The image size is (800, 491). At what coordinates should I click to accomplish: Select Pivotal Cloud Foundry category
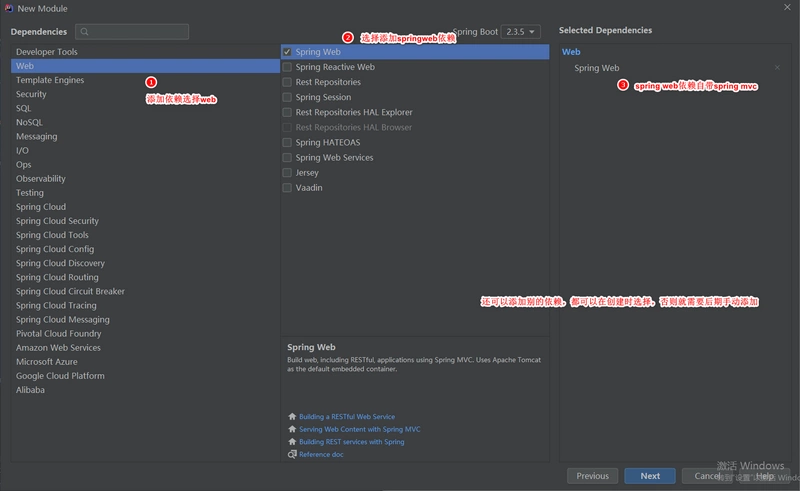[145, 334]
